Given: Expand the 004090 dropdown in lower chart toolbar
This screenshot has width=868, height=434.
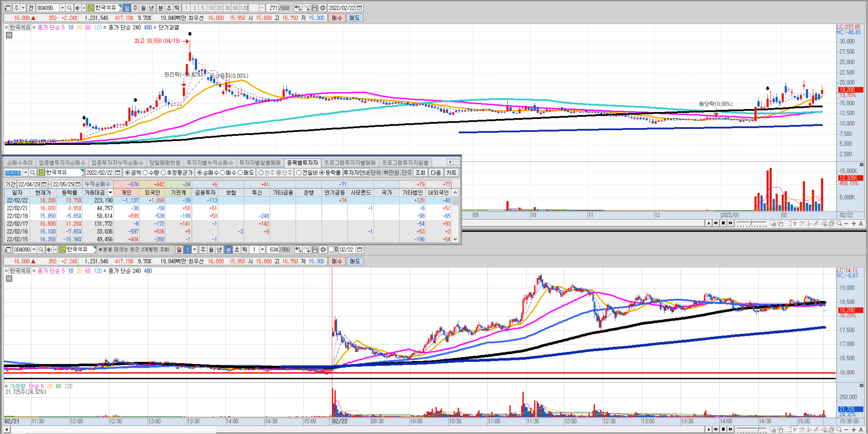Looking at the screenshot, I should pos(34,249).
